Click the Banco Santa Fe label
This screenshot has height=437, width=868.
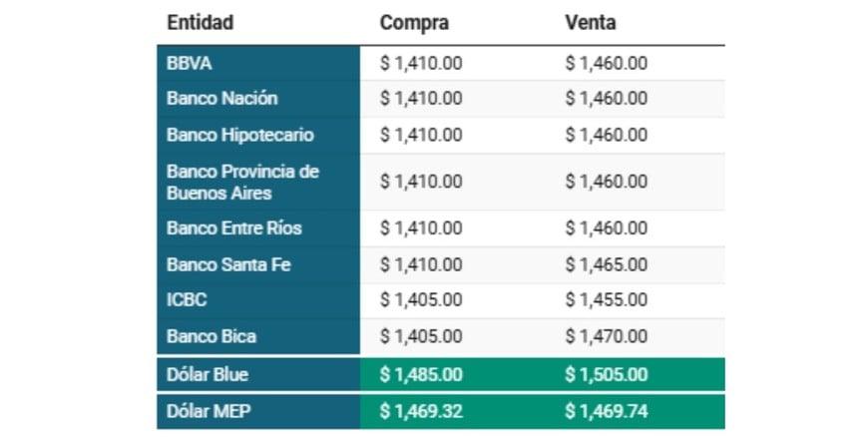point(228,264)
